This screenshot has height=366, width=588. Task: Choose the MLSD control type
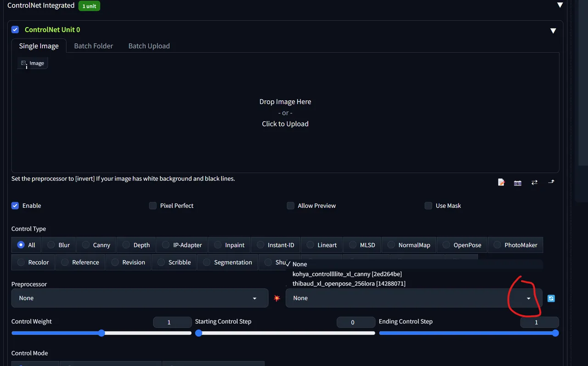pyautogui.click(x=362, y=245)
